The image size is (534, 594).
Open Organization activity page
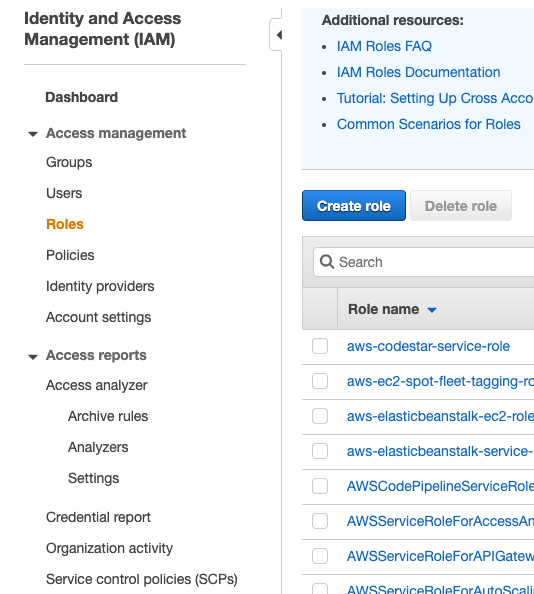pos(109,548)
